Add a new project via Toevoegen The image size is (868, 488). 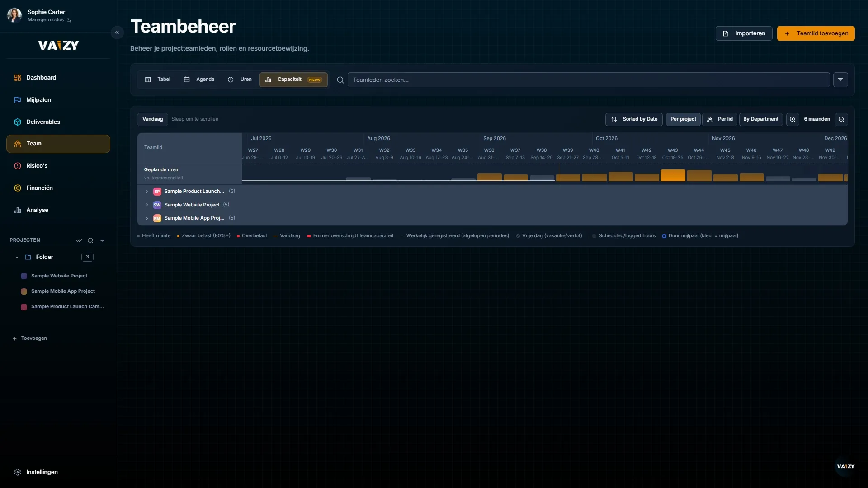30,338
